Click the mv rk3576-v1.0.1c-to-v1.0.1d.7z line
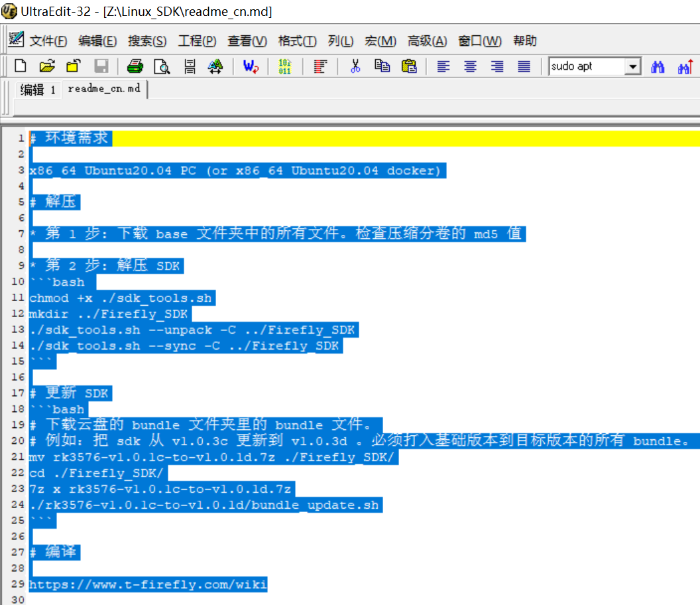700x605 pixels. click(x=212, y=458)
